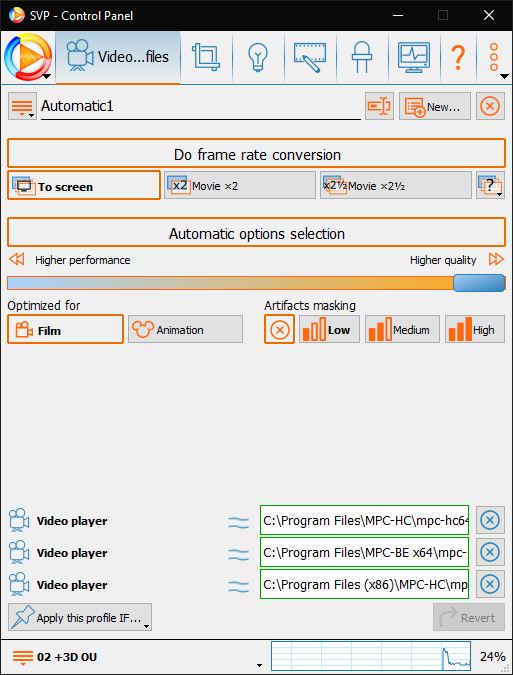Open the frame crop settings tab
513x675 pixels.
[x=206, y=57]
